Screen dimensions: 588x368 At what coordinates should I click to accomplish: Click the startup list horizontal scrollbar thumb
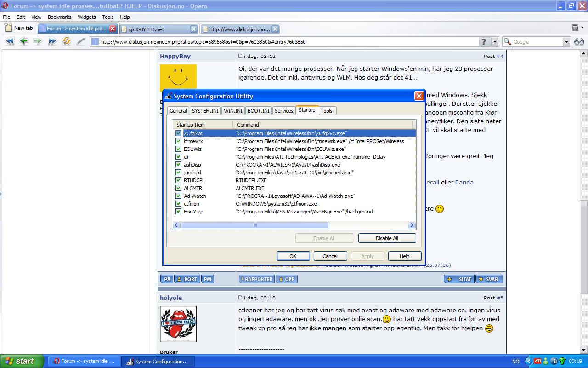255,225
